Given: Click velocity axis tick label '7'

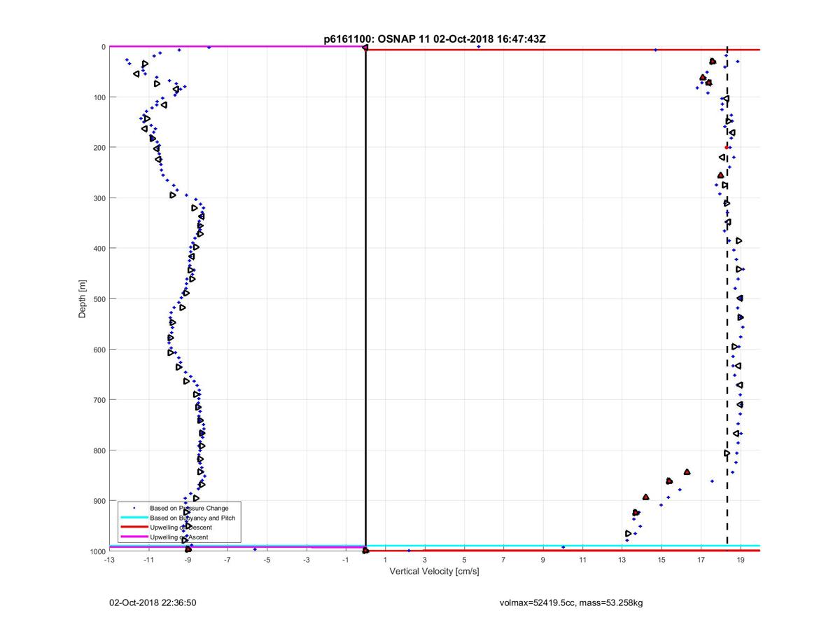Looking at the screenshot, I should [503, 560].
